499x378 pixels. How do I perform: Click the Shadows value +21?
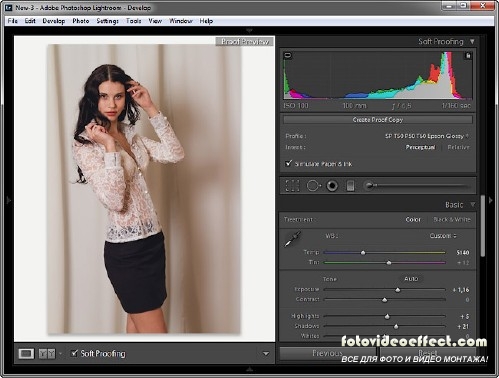coord(463,327)
